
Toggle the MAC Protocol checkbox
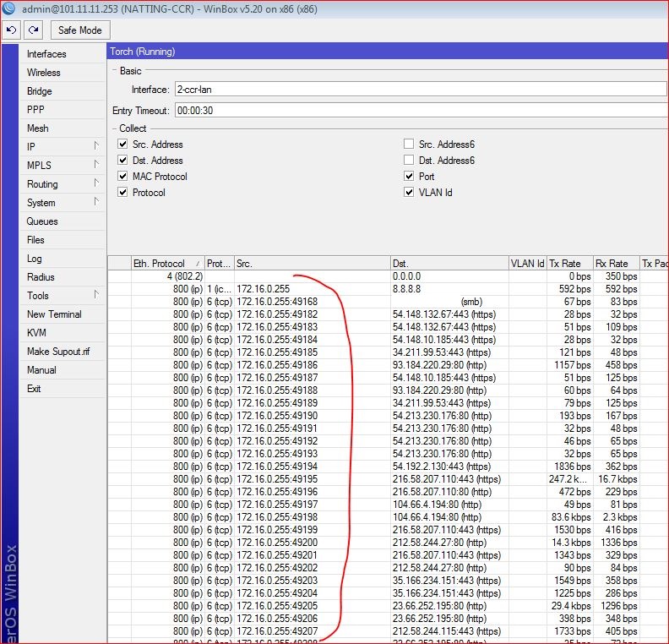(123, 177)
